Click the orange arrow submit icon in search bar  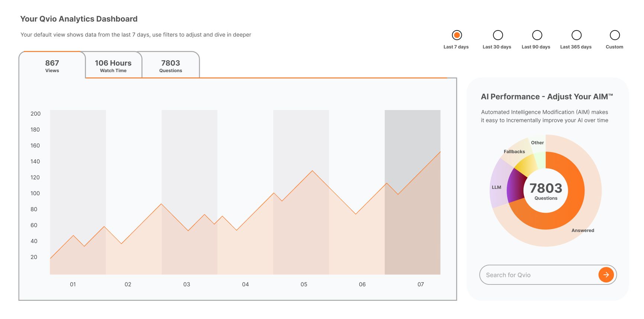pyautogui.click(x=606, y=275)
